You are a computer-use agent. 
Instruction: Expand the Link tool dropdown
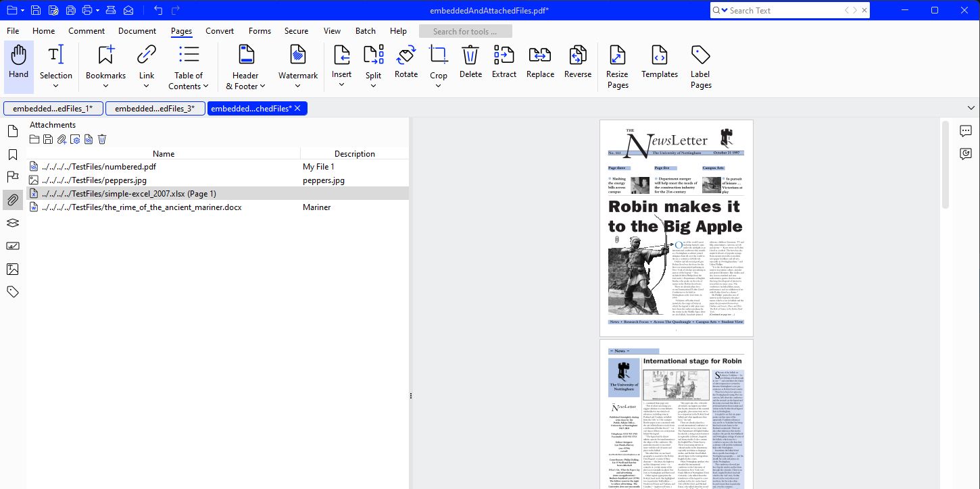[x=147, y=85]
